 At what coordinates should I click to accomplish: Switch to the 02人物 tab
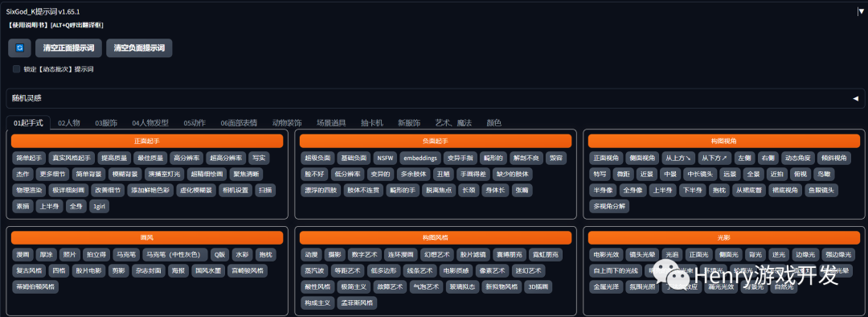coord(69,123)
